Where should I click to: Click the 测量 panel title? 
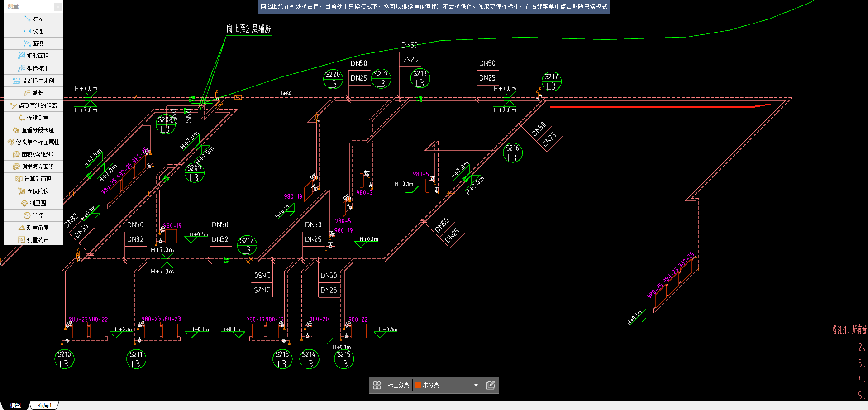(x=13, y=6)
